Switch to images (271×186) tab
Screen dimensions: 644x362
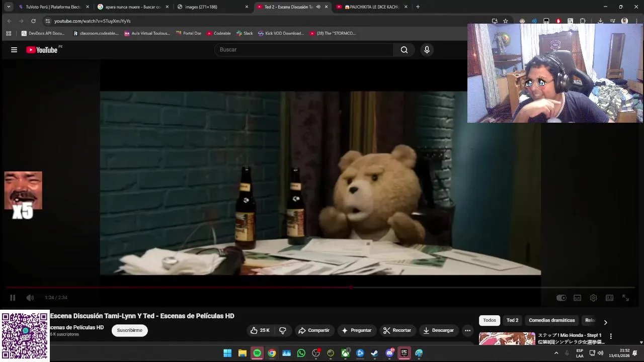(212, 7)
